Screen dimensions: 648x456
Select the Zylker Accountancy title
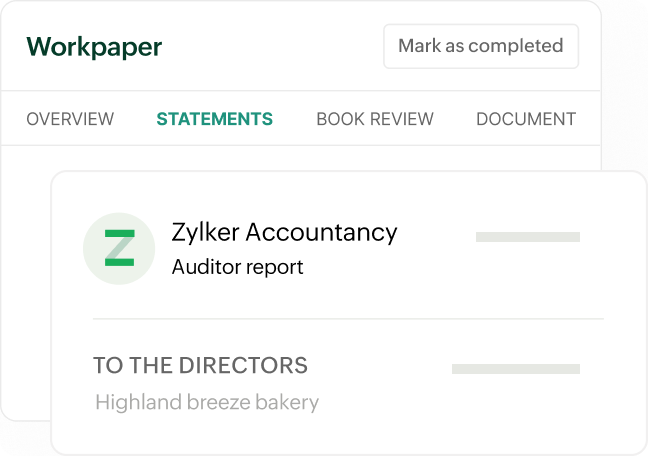[x=284, y=232]
